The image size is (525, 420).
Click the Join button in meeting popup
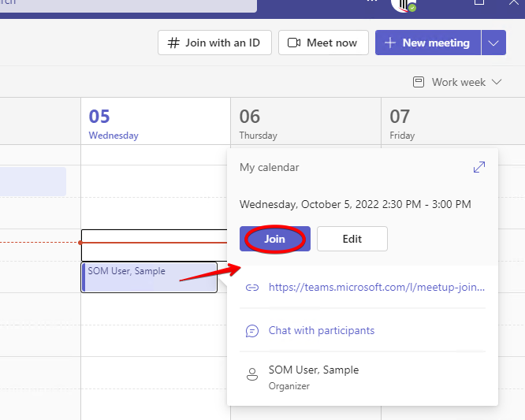(274, 239)
